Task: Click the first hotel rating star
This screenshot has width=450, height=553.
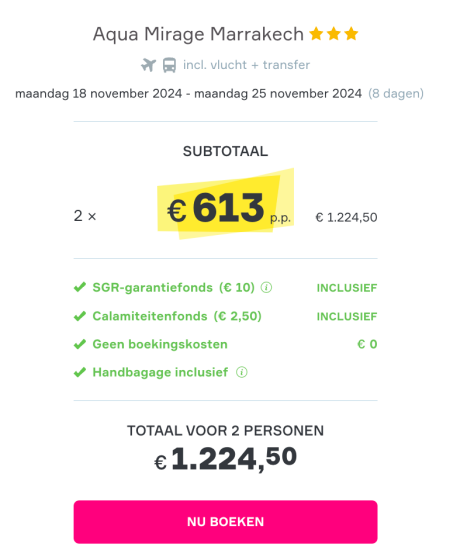Action: pos(316,34)
